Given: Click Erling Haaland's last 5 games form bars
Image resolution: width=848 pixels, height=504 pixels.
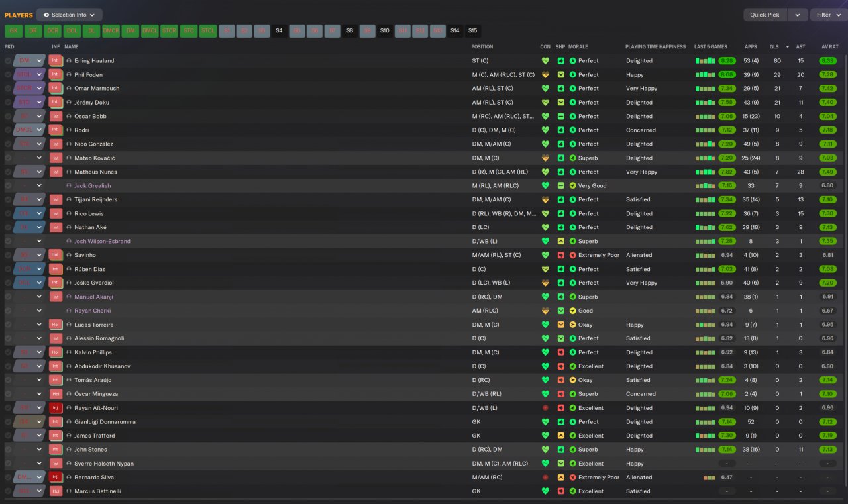Looking at the screenshot, I should pyautogui.click(x=706, y=61).
